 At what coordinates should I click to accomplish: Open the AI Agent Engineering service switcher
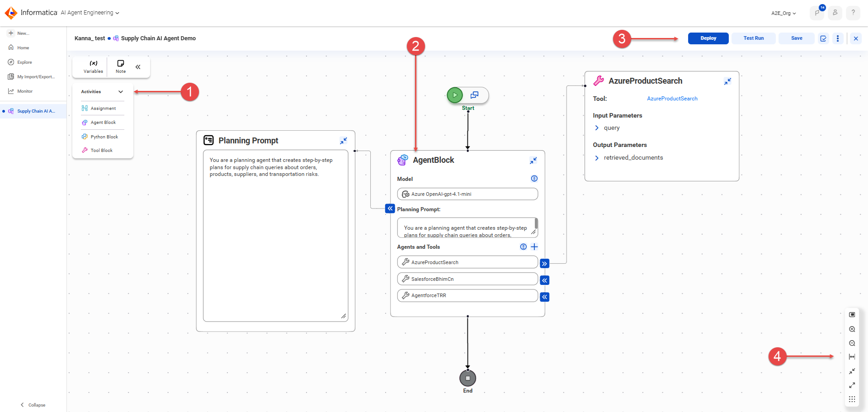tap(90, 13)
